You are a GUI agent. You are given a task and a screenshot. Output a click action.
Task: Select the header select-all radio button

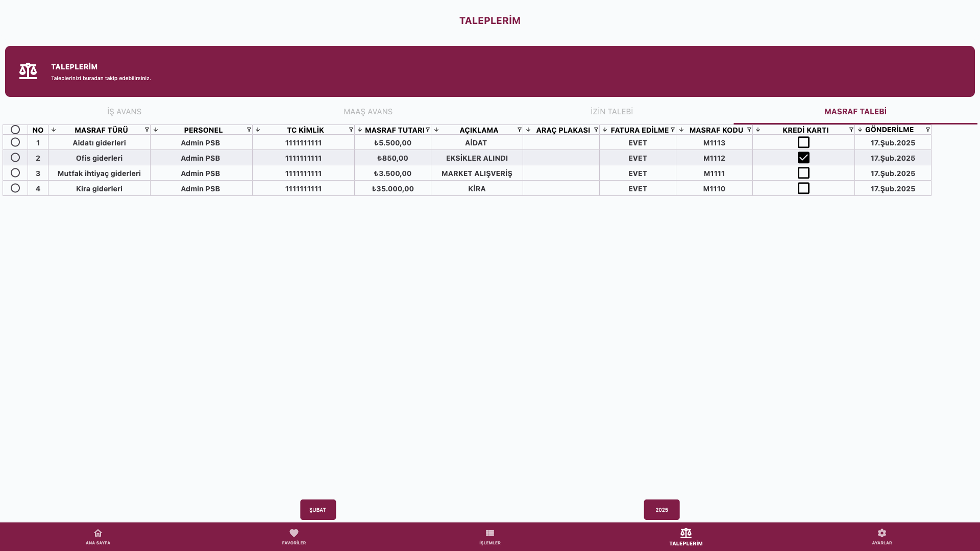[x=15, y=130]
